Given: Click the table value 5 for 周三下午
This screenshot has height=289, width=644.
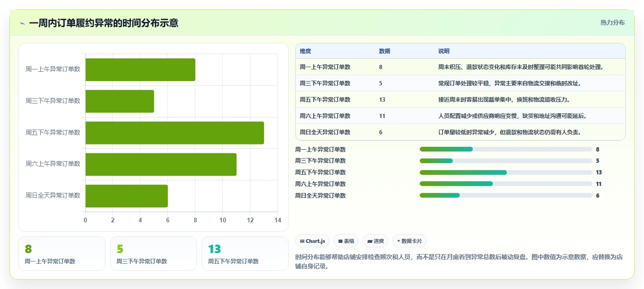Looking at the screenshot, I should pyautogui.click(x=381, y=83).
